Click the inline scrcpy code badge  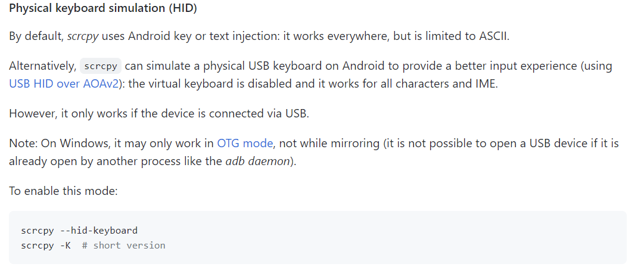[100, 66]
